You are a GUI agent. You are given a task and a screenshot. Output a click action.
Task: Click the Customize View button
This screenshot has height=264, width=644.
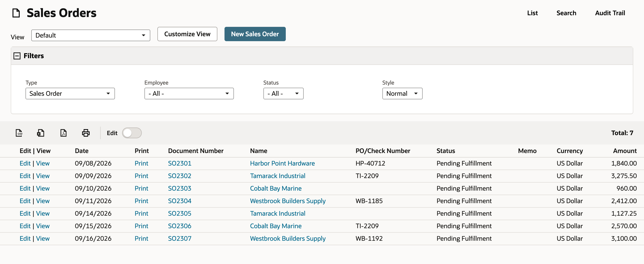click(187, 34)
